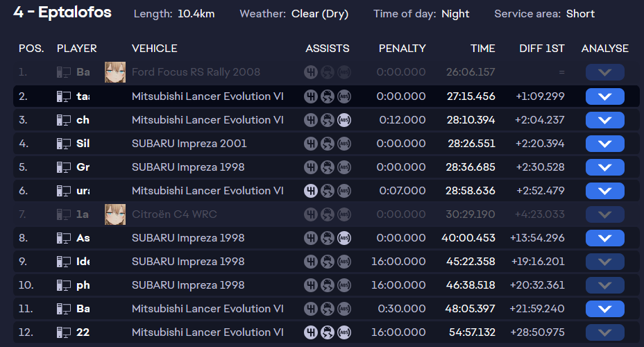Click the 'Short' service area value
644x347 pixels.
[580, 14]
